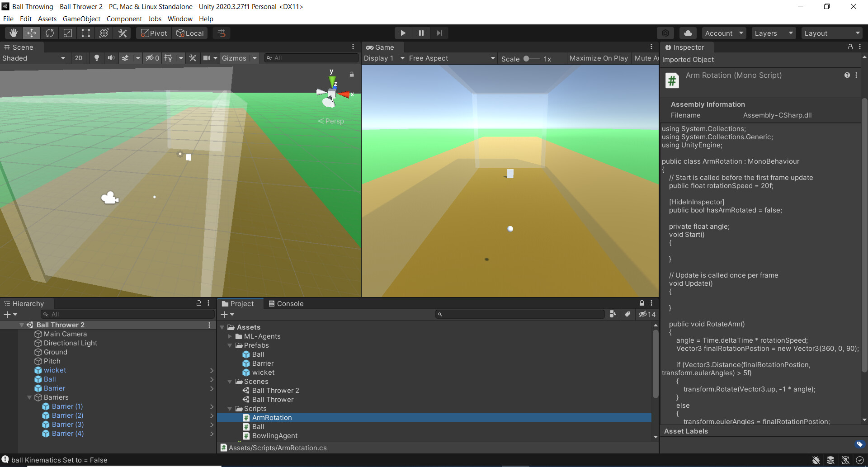The height and width of the screenshot is (467, 868).
Task: Click Project add asset plus button
Action: click(227, 314)
